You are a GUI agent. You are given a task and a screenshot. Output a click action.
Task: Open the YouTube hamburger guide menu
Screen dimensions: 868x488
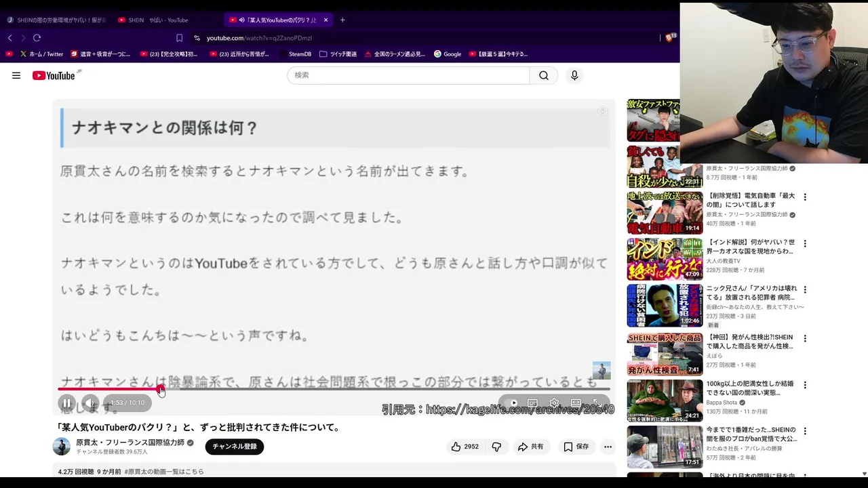click(x=16, y=75)
